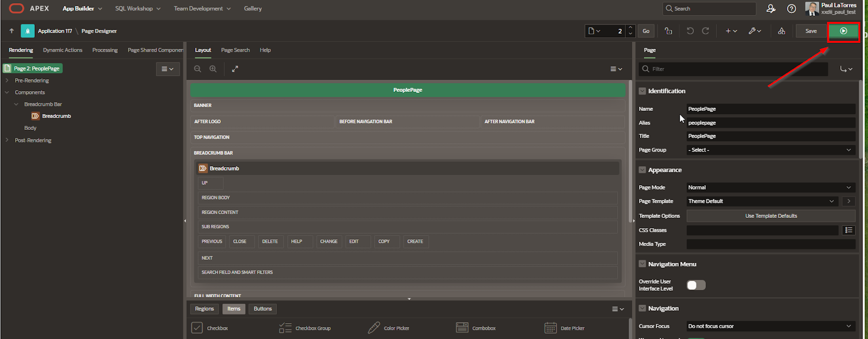Select the Body tree node
Viewport: 868px width, 339px height.
pos(30,128)
